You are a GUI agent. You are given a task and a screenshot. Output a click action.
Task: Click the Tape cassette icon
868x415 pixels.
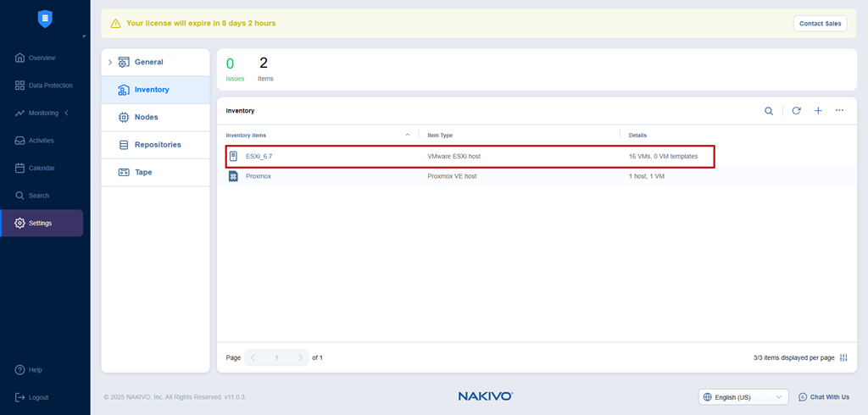pos(124,172)
